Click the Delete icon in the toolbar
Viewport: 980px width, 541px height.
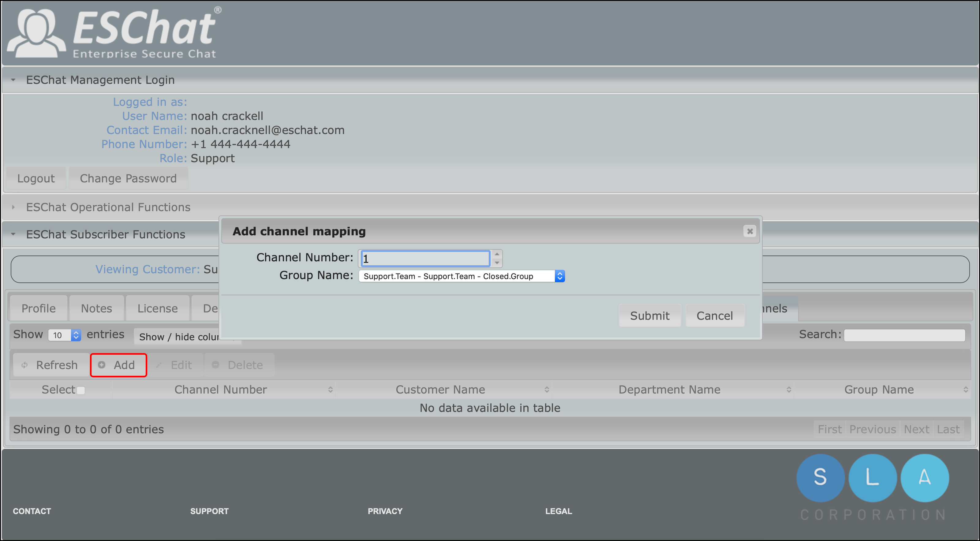(x=215, y=364)
